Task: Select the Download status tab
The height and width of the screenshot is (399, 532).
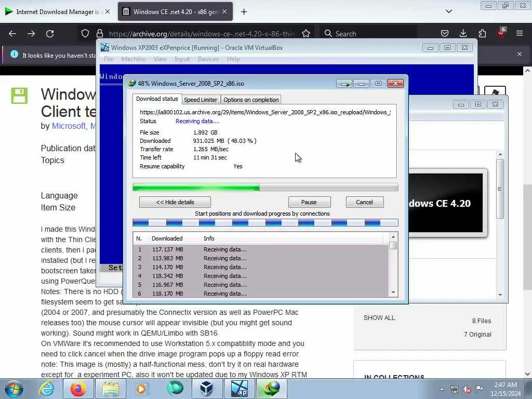Action: point(157,99)
